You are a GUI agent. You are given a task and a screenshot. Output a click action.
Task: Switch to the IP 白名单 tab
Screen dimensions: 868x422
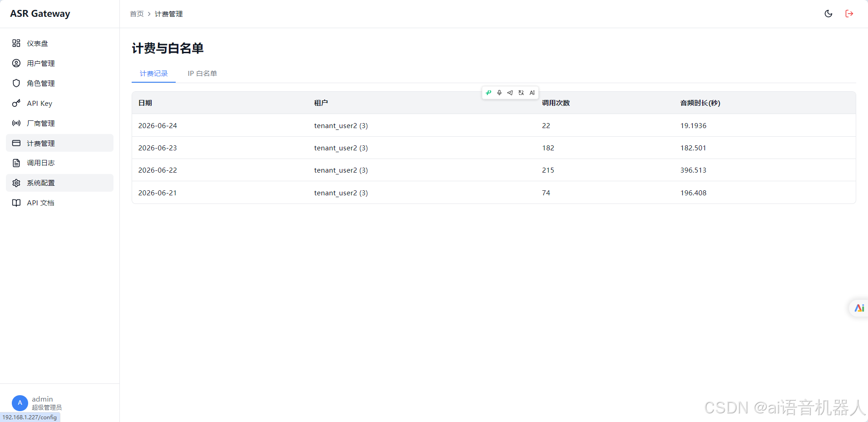point(202,74)
